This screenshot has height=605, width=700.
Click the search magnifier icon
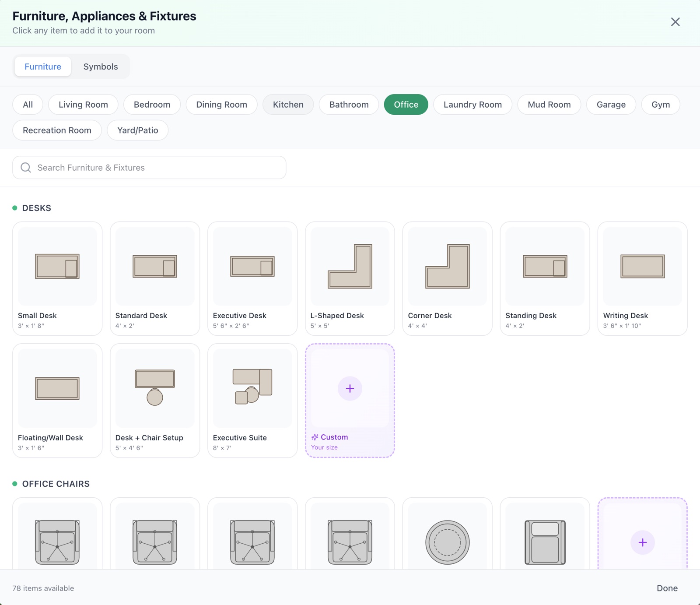[x=26, y=168]
